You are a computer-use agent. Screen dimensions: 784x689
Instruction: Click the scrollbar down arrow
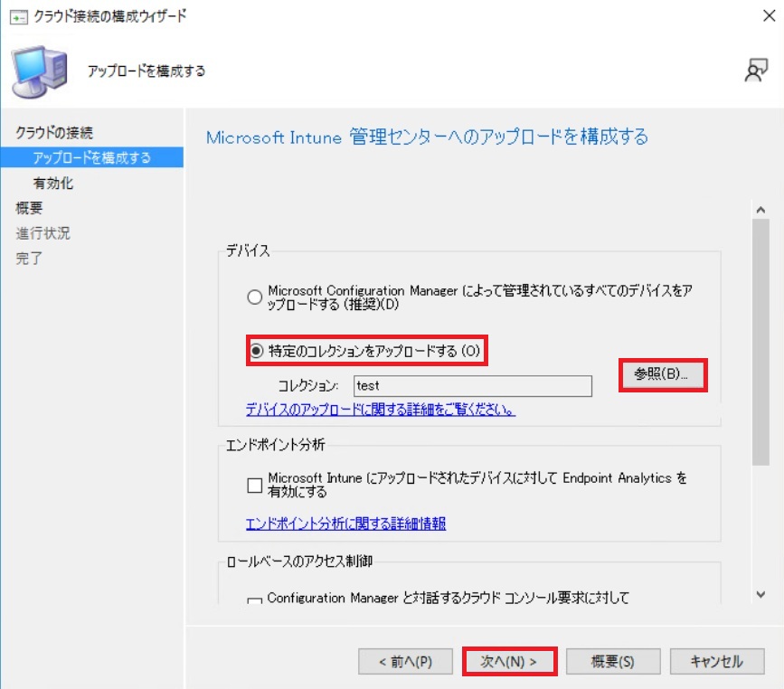(760, 594)
